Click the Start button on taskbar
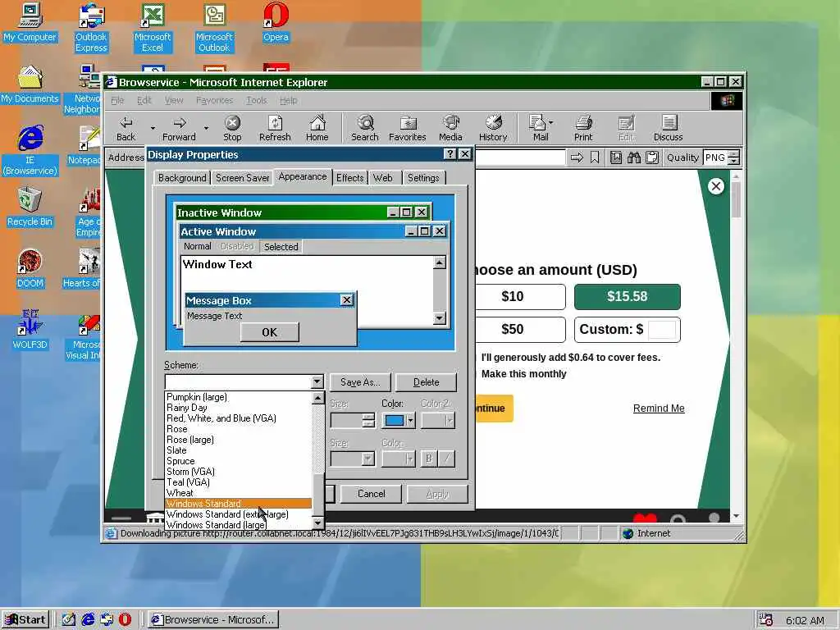 (x=25, y=620)
